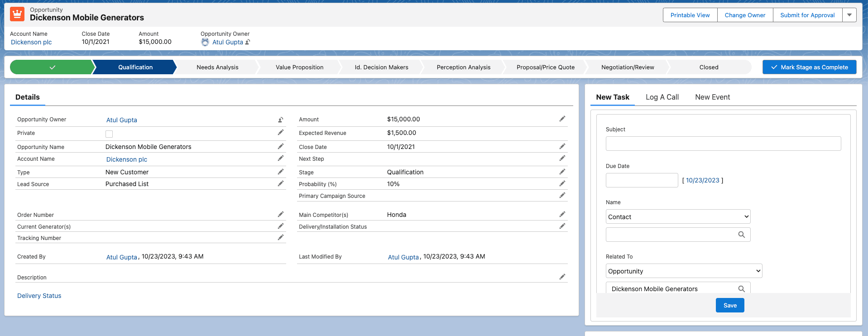Select the Perception Analysis stage

click(x=464, y=67)
